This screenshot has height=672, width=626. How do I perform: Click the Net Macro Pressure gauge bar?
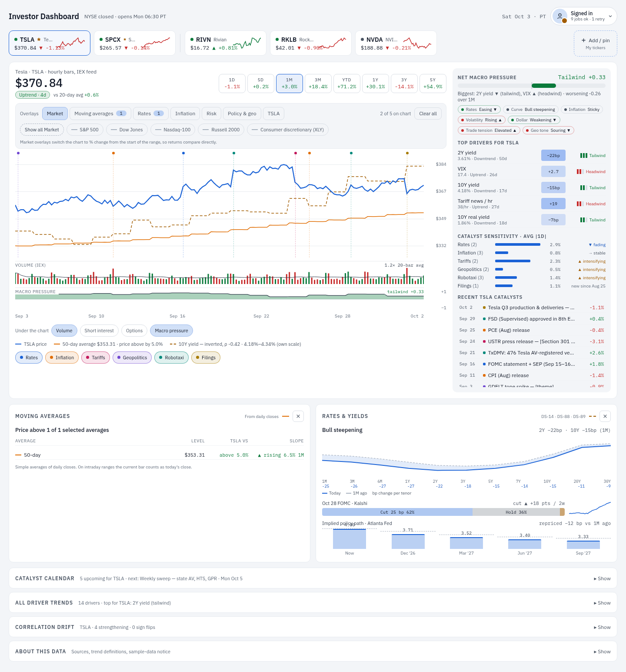tap(531, 86)
